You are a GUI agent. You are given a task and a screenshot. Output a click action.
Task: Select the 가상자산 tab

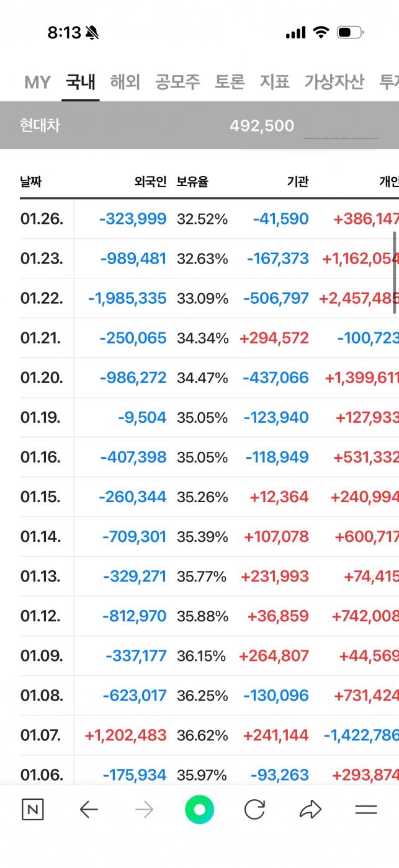(334, 82)
